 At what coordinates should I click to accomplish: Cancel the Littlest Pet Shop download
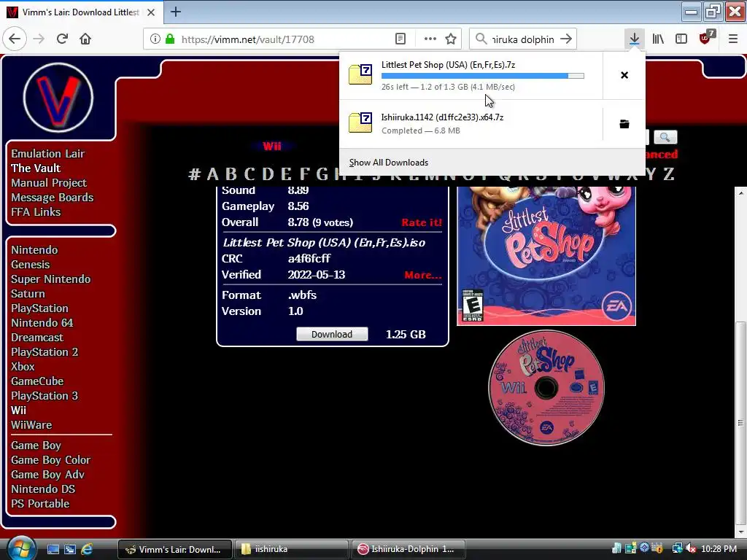pos(624,75)
